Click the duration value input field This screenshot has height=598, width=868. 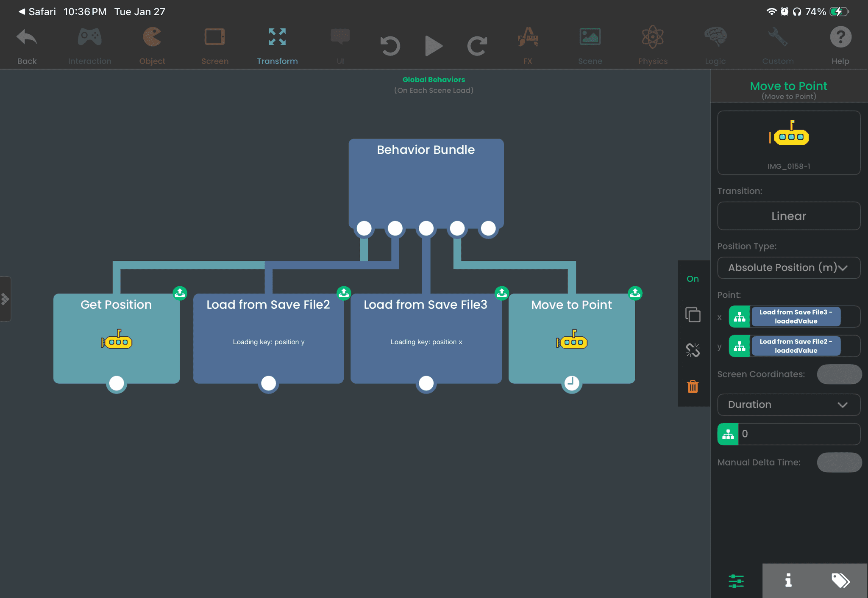[x=799, y=434]
